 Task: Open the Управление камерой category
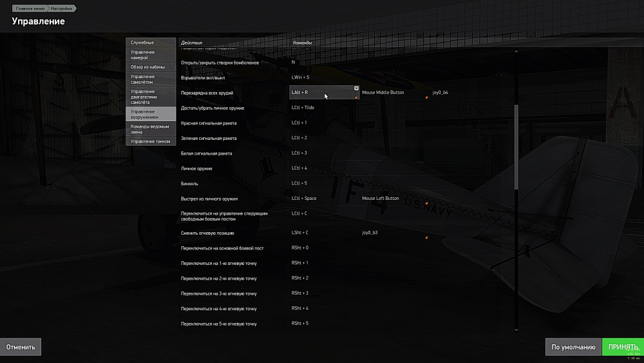tap(151, 55)
